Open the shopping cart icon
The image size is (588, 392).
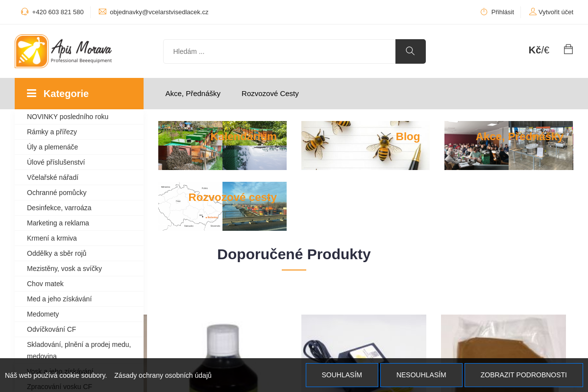(x=568, y=49)
